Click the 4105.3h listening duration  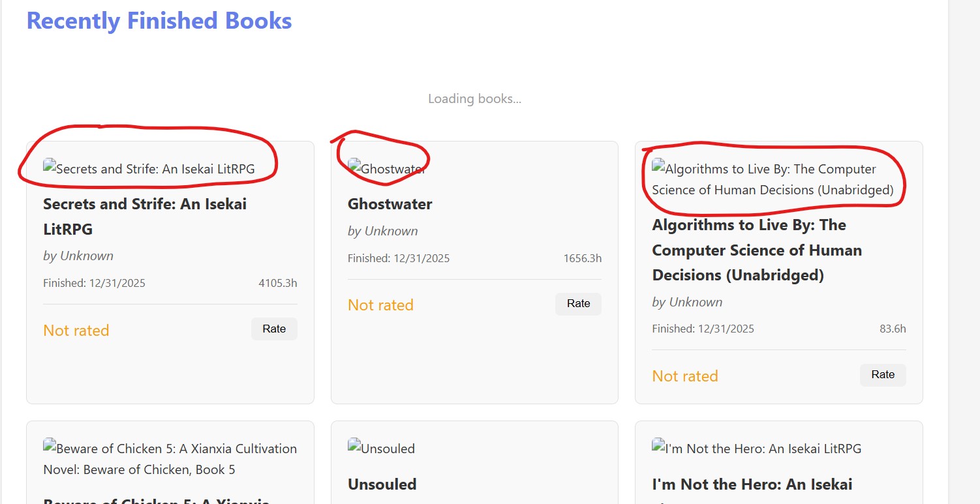click(x=277, y=283)
